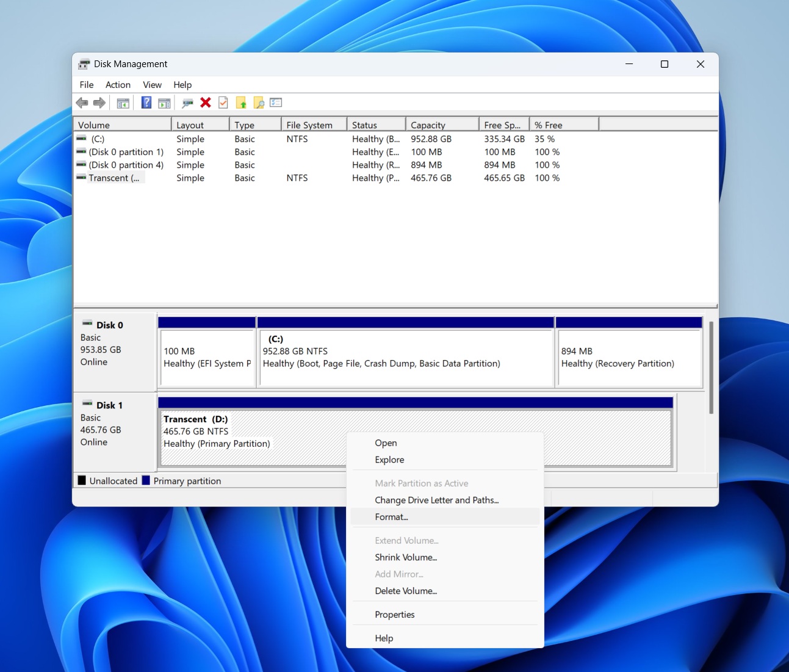Viewport: 789px width, 672px height.
Task: Click the magnifying glass page toolbar icon
Action: point(259,103)
